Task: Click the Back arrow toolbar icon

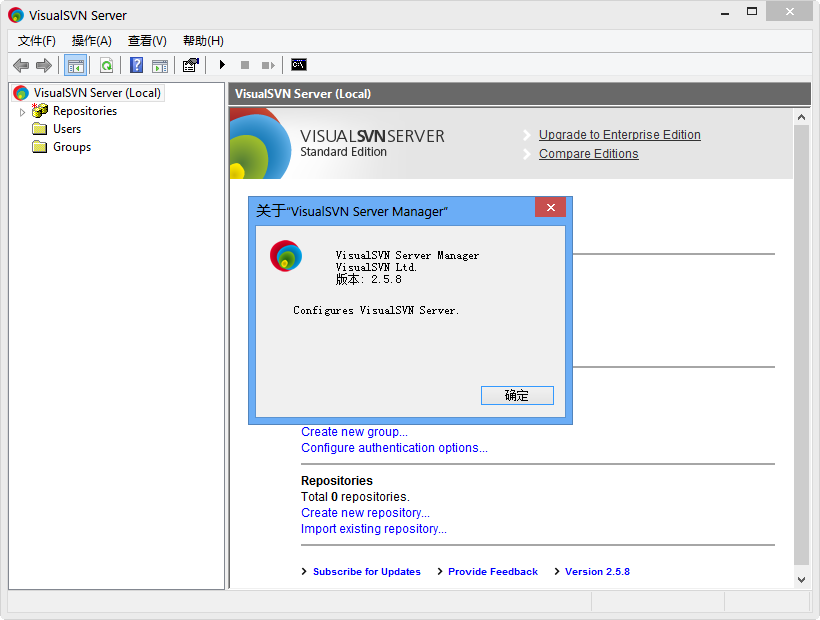Action: click(x=21, y=65)
